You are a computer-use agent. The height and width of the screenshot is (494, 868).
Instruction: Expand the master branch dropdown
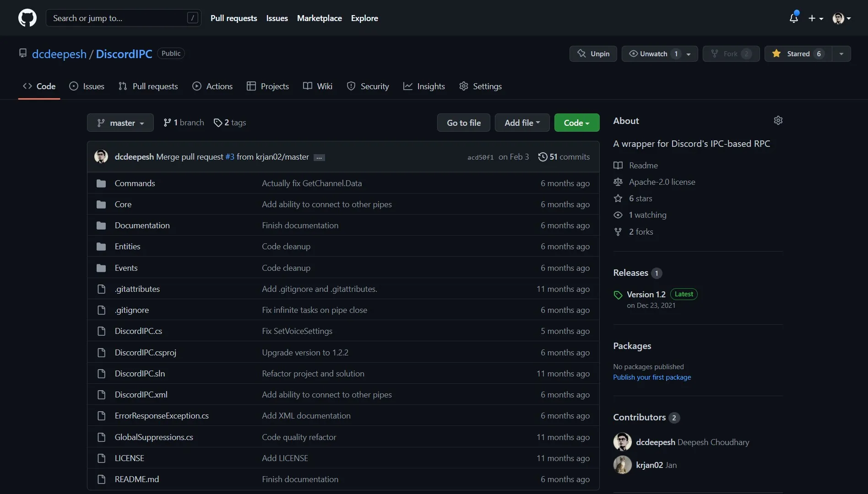coord(120,123)
